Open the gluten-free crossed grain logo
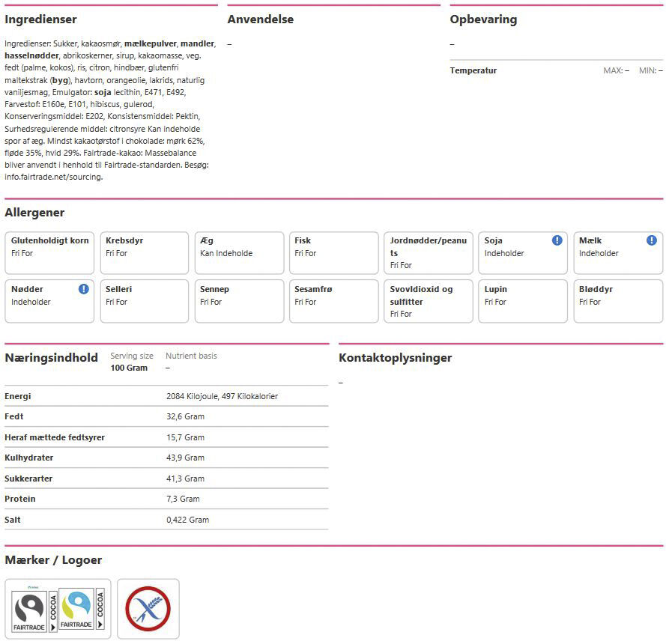Screen dimensions: 666x644 click(148, 609)
